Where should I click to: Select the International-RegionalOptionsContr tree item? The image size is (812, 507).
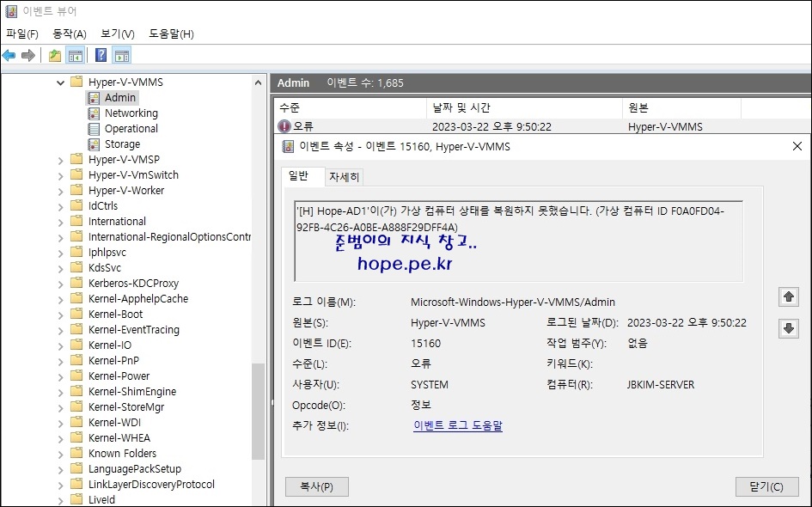[169, 236]
